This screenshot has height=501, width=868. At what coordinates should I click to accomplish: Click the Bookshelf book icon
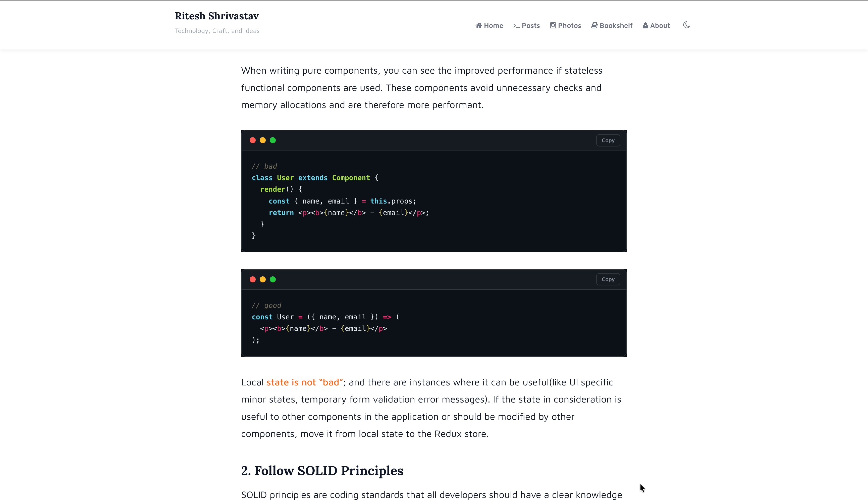tap(594, 25)
